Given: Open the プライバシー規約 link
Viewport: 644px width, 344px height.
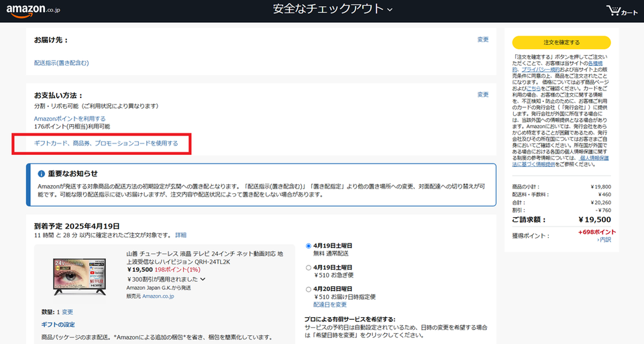Looking at the screenshot, I should (541, 69).
